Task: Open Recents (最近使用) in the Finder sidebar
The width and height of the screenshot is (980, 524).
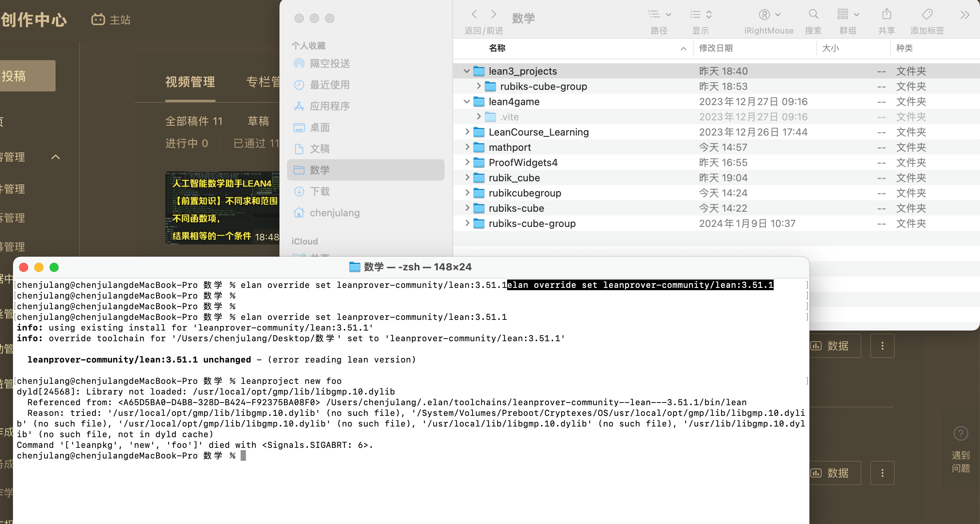Action: pos(366,85)
